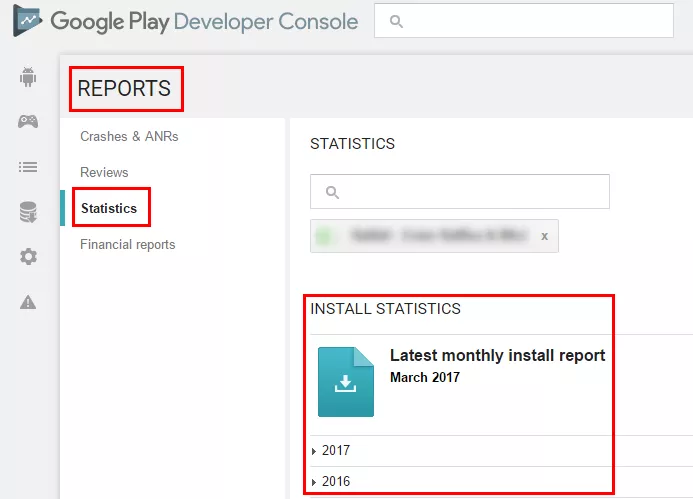Open settings gear icon in sidebar
Screen dimensions: 693x499
coord(28,256)
